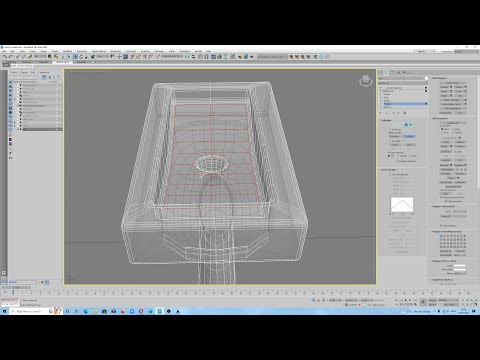This screenshot has width=480, height=360.
Task: Select the Edge constraint radio button
Action: click(x=453, y=129)
